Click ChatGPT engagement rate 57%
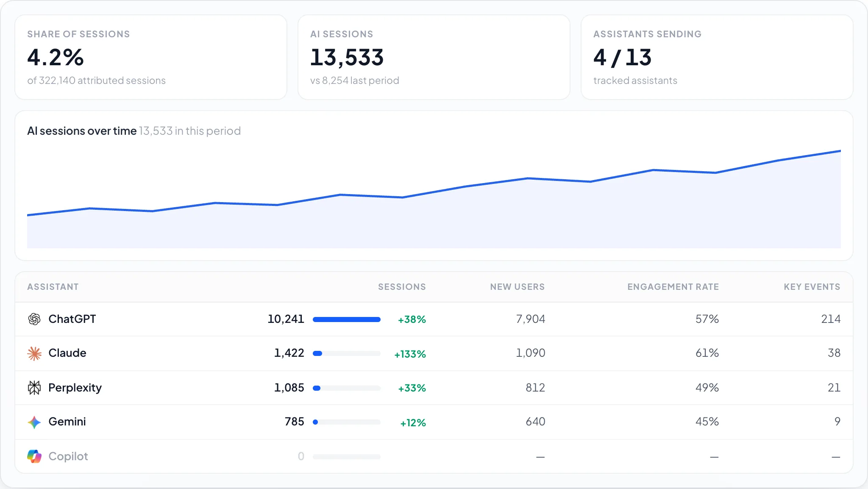868x489 pixels. (x=707, y=319)
